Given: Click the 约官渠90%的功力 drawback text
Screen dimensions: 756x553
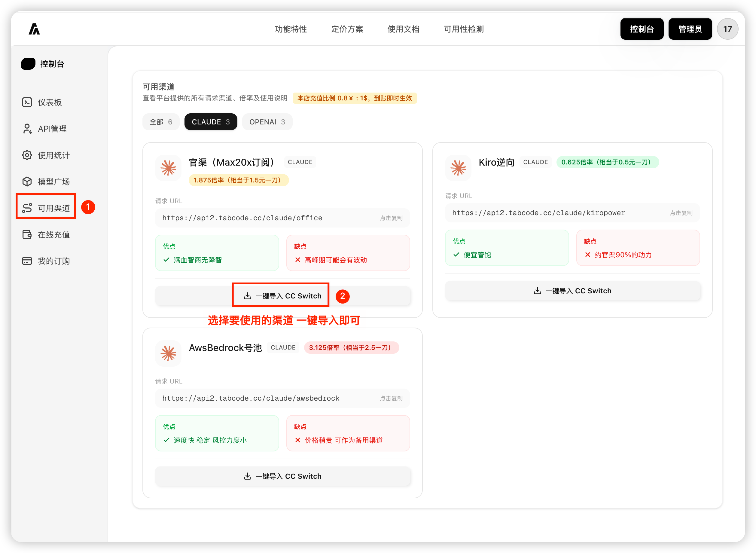Looking at the screenshot, I should coord(623,255).
